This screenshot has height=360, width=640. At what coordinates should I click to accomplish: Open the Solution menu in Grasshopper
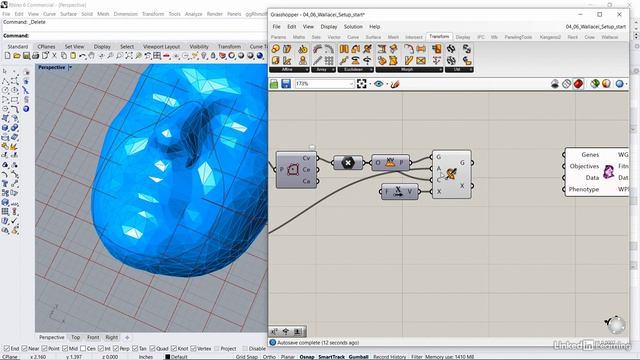353,27
